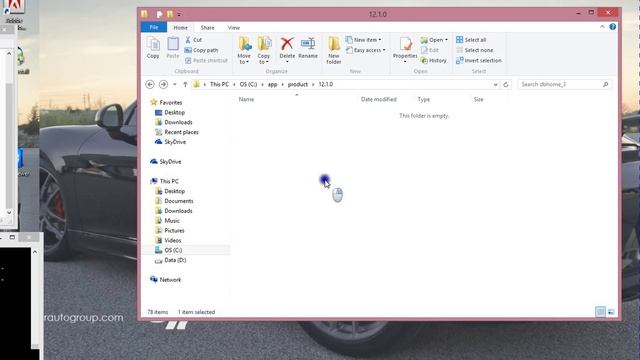Open Music under This PC
The height and width of the screenshot is (360, 640).
172,220
